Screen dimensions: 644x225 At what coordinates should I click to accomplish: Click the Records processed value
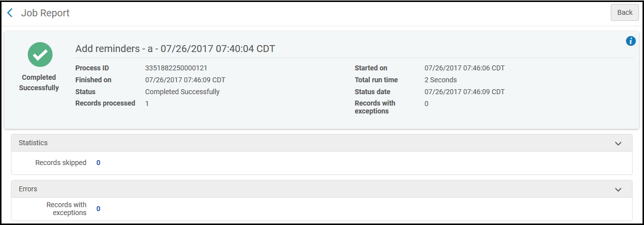point(147,104)
